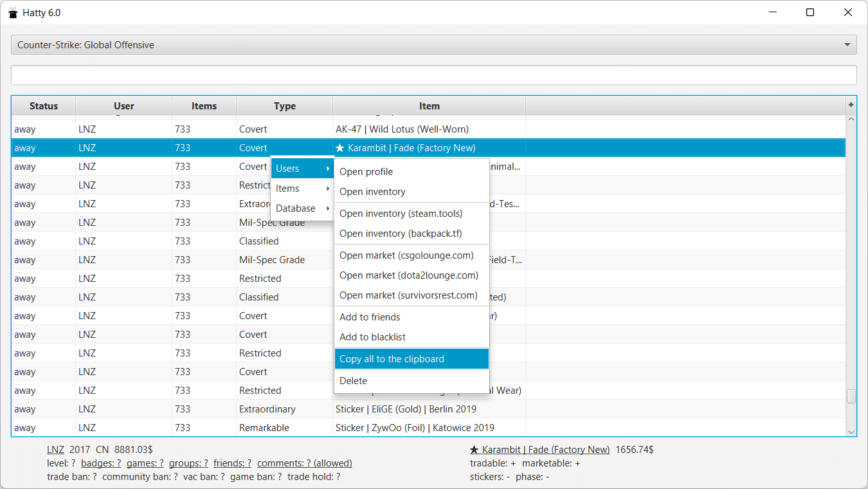
Task: Sort table by Status column header
Action: click(x=44, y=106)
